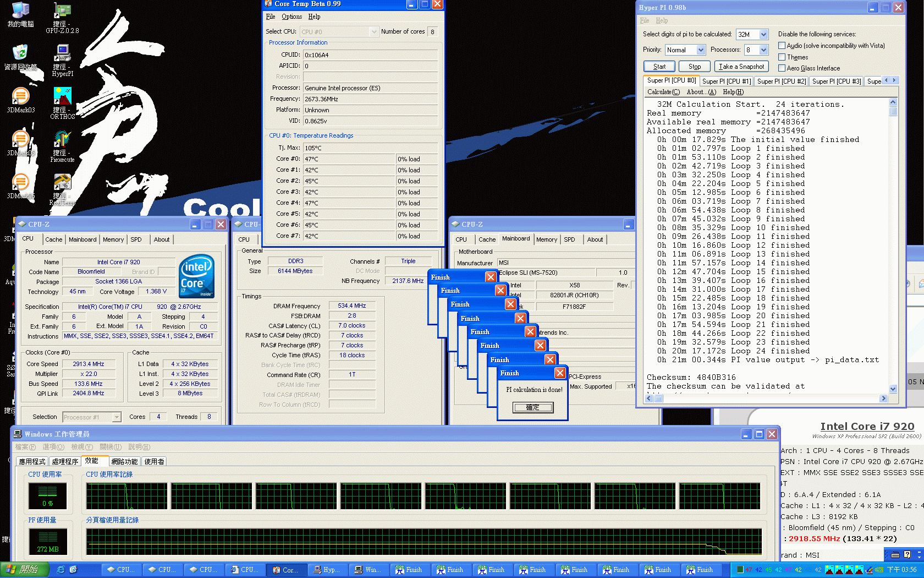924x578 pixels.
Task: Open the Internet Explorer quick launch icon
Action: (x=61, y=570)
